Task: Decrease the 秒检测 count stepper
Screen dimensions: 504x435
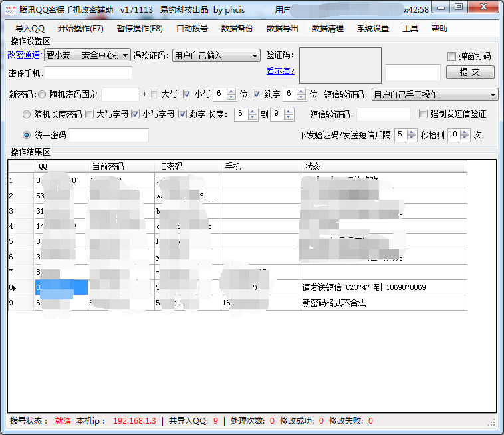Action: [x=465, y=138]
